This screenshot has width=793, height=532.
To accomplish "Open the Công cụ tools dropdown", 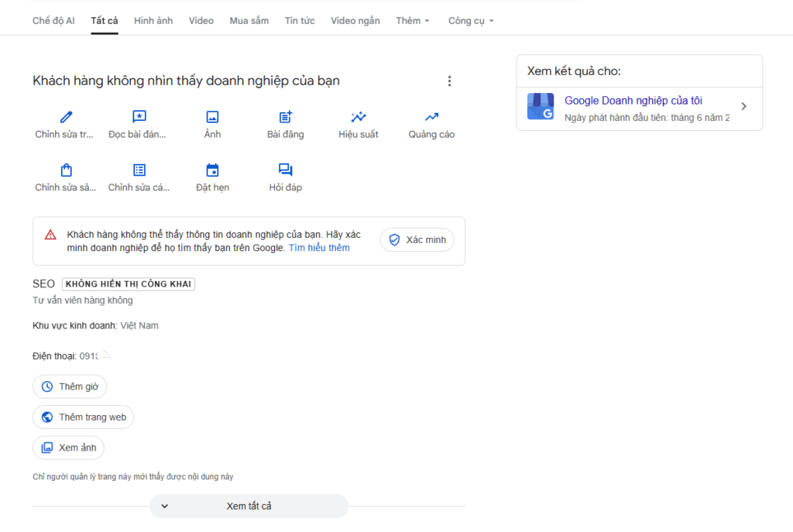I will (x=470, y=21).
